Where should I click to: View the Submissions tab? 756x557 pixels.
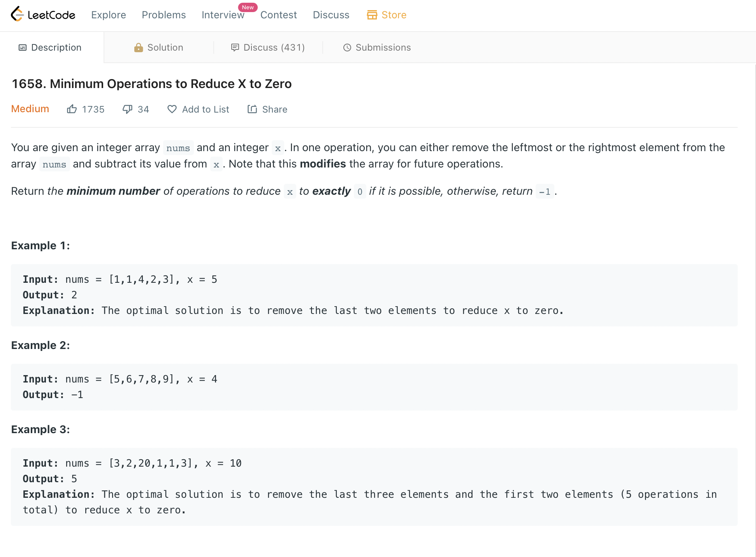383,48
